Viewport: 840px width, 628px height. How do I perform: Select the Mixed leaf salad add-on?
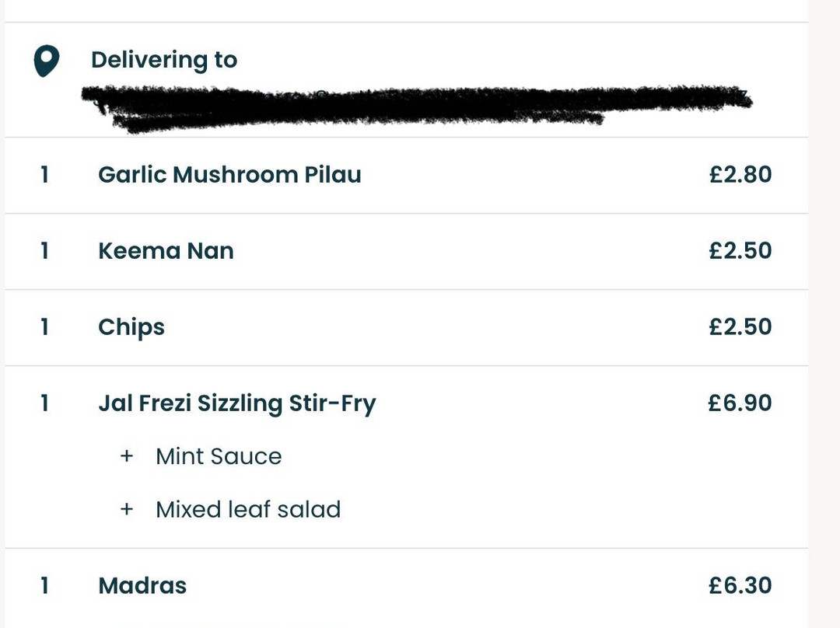tap(248, 509)
